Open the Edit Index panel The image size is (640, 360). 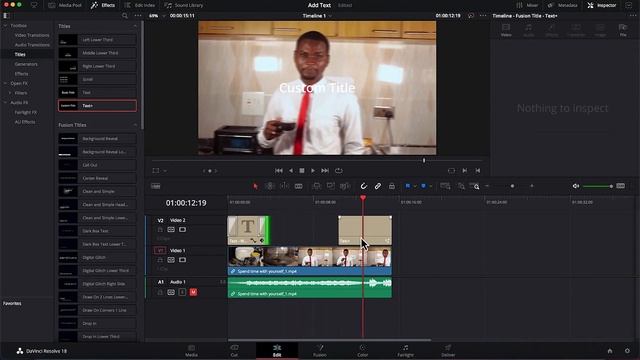pos(140,5)
